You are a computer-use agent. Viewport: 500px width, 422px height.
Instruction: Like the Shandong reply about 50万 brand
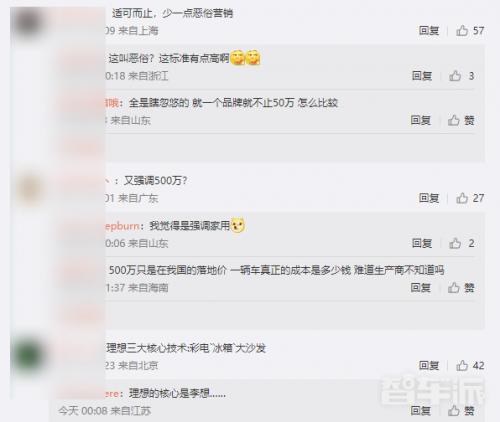(461, 120)
